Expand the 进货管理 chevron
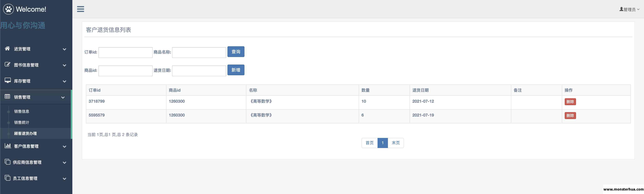Screen dimensions: 644x194 point(64,49)
